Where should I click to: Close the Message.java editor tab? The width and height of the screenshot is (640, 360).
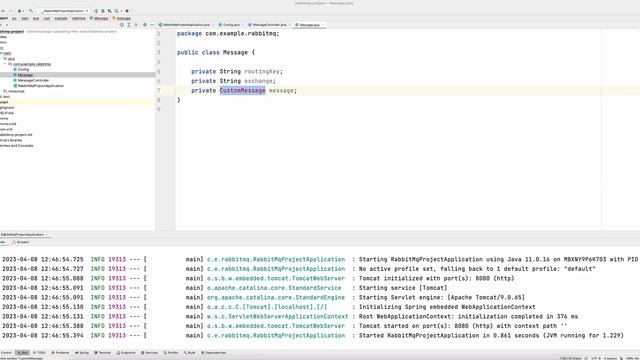pyautogui.click(x=322, y=25)
